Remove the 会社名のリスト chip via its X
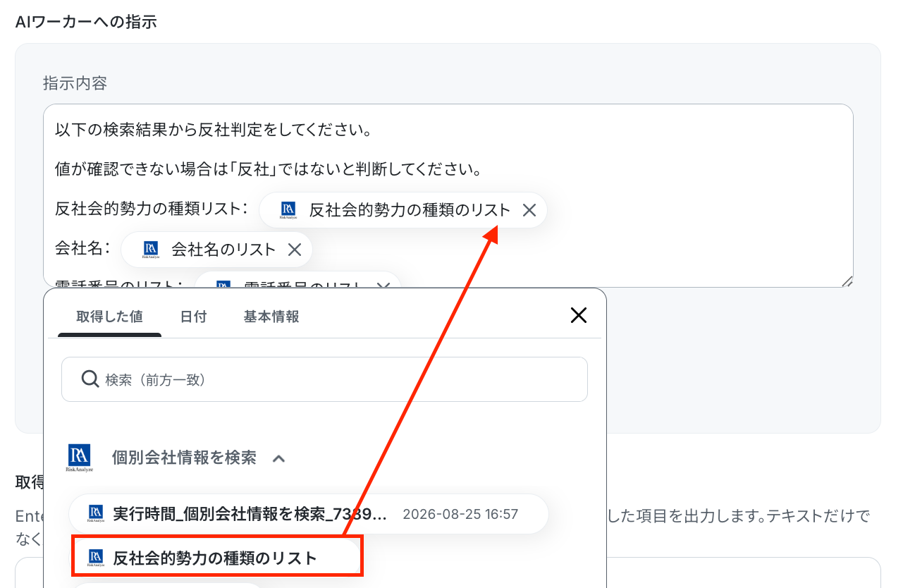Image resolution: width=915 pixels, height=588 pixels. pyautogui.click(x=295, y=250)
